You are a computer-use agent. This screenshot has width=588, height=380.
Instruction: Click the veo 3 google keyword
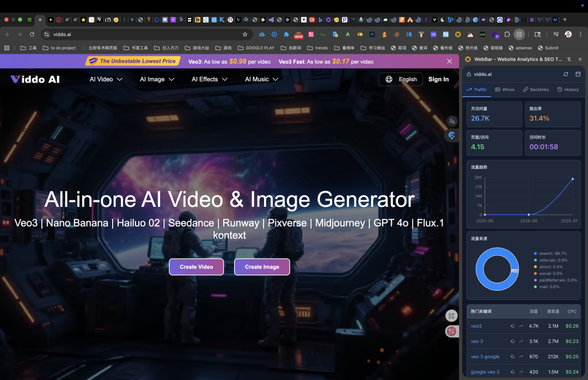point(485,357)
